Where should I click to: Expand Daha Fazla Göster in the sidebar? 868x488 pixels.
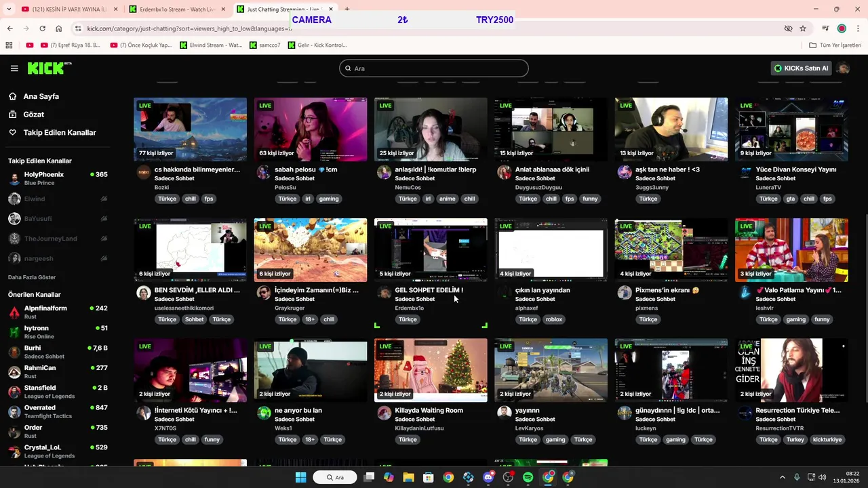point(32,277)
